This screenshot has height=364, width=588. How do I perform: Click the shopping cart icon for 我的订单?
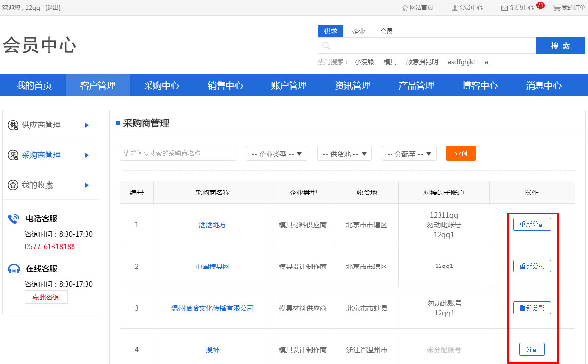[x=557, y=8]
